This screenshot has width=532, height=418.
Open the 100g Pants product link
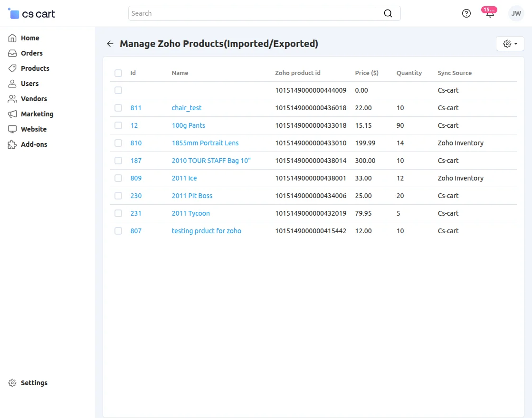pos(188,125)
